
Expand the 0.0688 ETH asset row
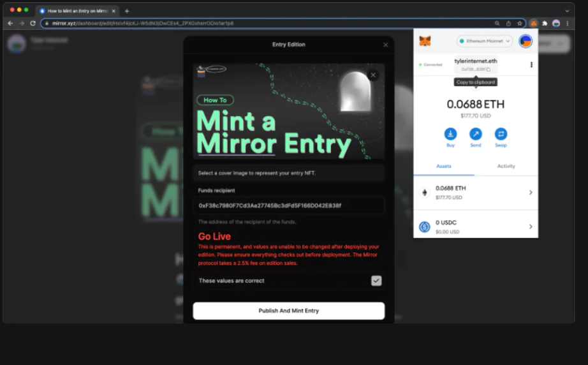pos(530,192)
